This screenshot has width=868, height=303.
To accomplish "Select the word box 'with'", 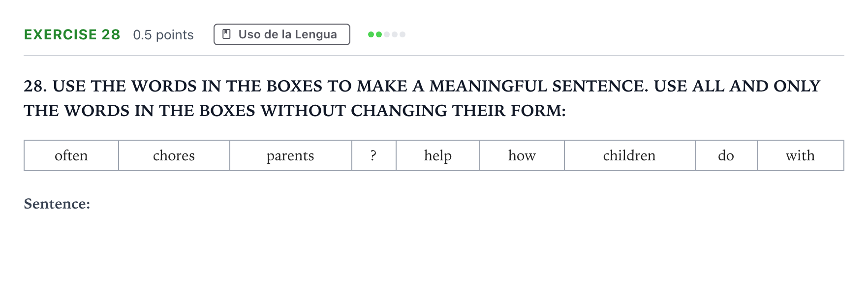I will (801, 155).
